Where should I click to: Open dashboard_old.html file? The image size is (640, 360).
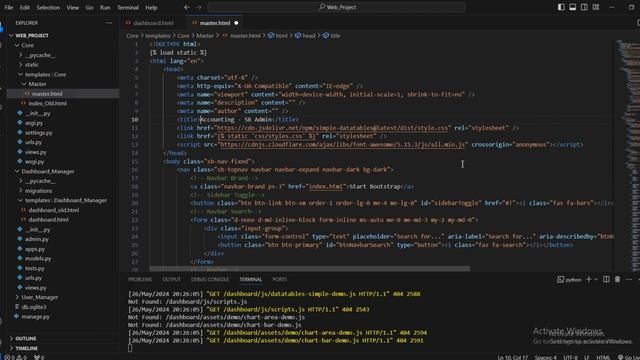[x=53, y=210]
